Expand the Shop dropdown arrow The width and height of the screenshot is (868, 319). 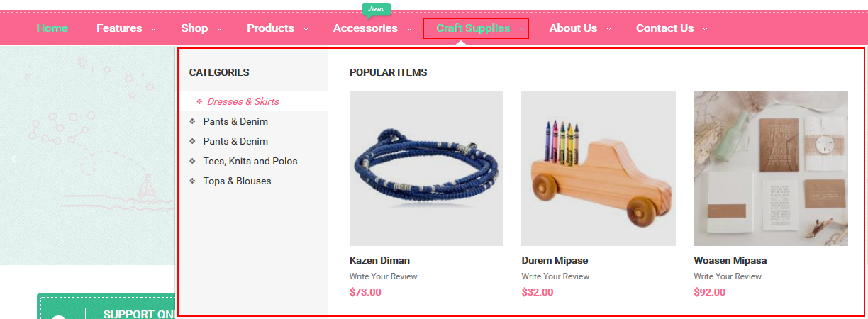(219, 29)
